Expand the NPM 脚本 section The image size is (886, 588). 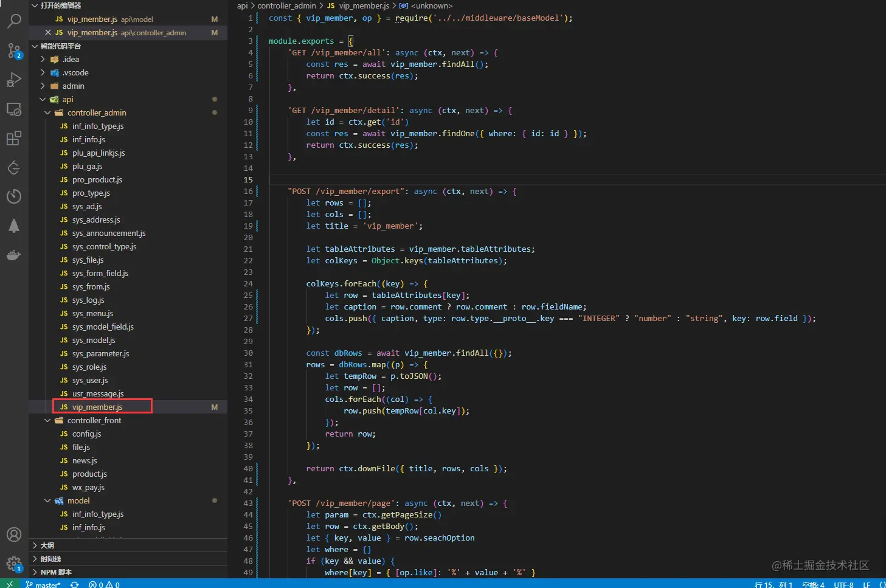pos(56,572)
